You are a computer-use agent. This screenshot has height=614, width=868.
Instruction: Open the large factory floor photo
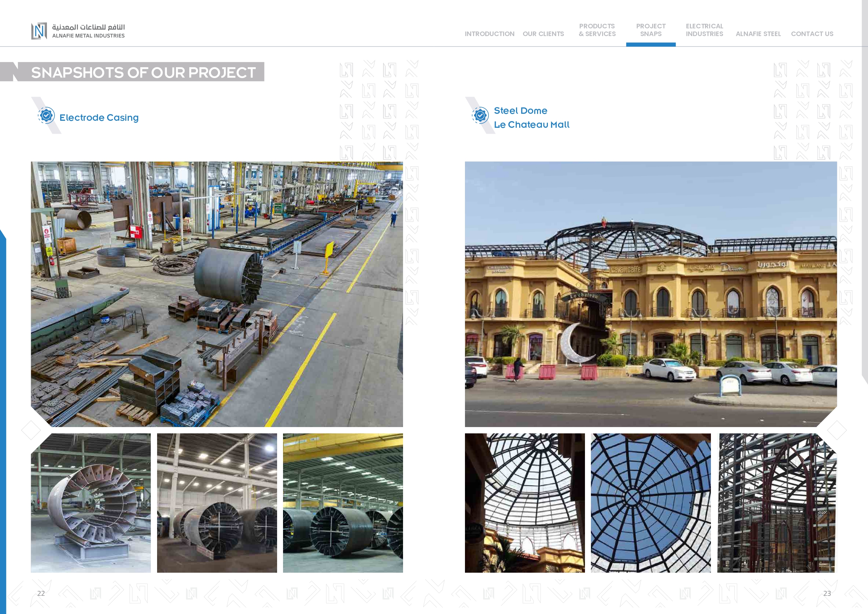click(x=217, y=294)
